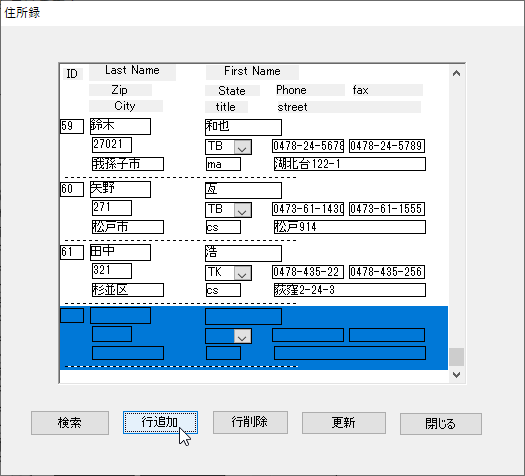The width and height of the screenshot is (525, 476).
Task: Open State dropdown for record 59
Action: point(242,147)
